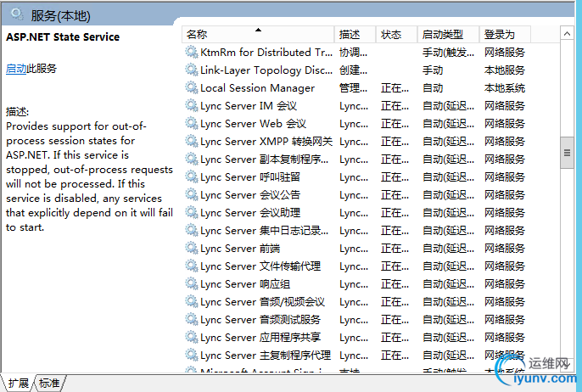This screenshot has width=582, height=392.
Task: Sort by the 描述 column header
Action: click(355, 35)
